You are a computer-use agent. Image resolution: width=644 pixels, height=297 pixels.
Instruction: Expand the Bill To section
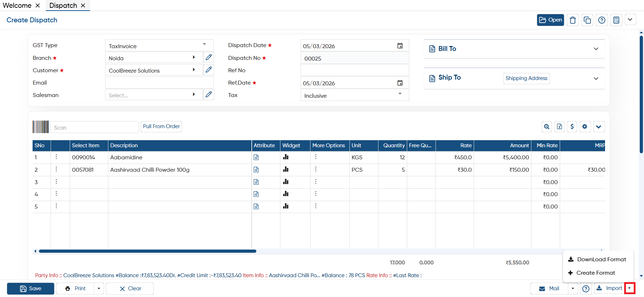(x=596, y=49)
